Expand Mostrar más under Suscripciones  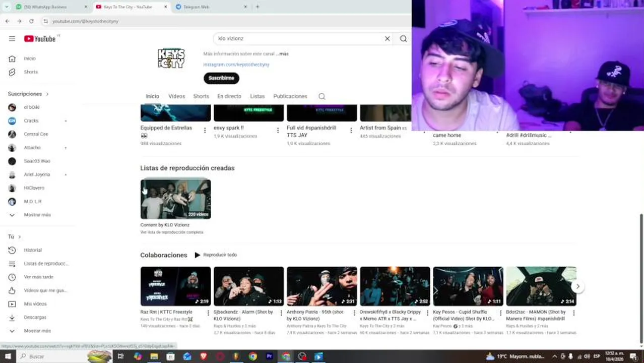pos(38,215)
